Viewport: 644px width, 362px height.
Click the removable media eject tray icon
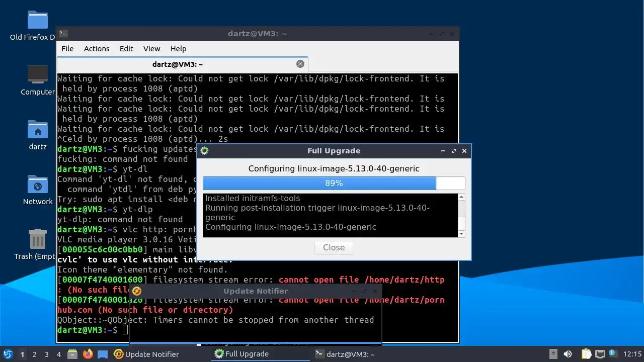pos(553,354)
